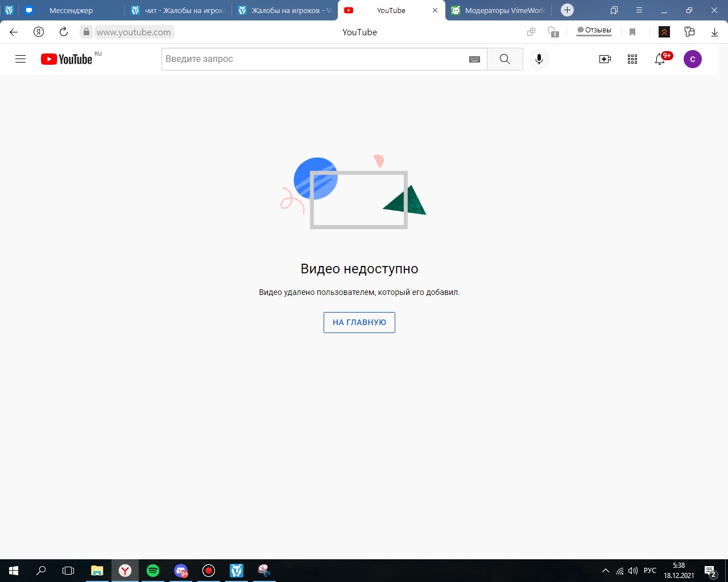The height and width of the screenshot is (582, 728).
Task: Type in the Введите запрос search field
Action: point(313,59)
